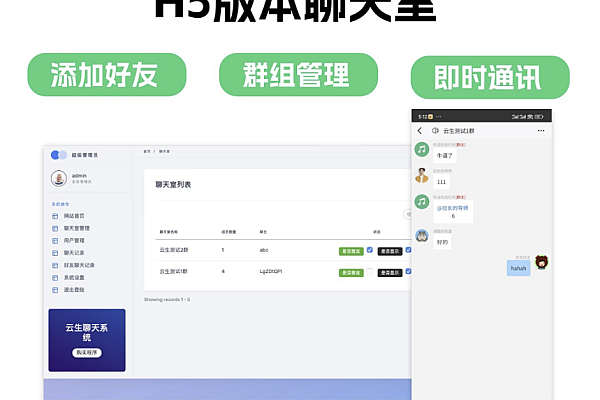Viewport: 600px width, 400px height.
Task: Uncheck the 是否禁言 checkbox for 云生测试2群
Action: [370, 250]
